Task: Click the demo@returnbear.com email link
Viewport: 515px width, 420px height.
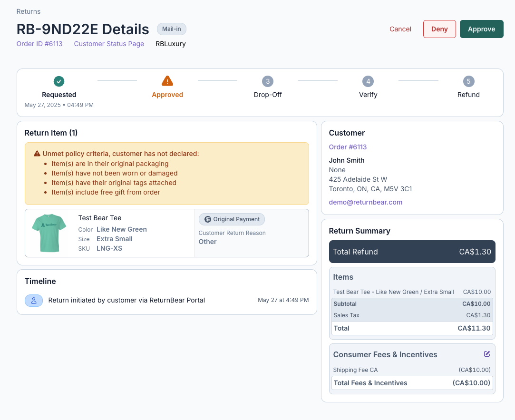Action: pyautogui.click(x=366, y=202)
